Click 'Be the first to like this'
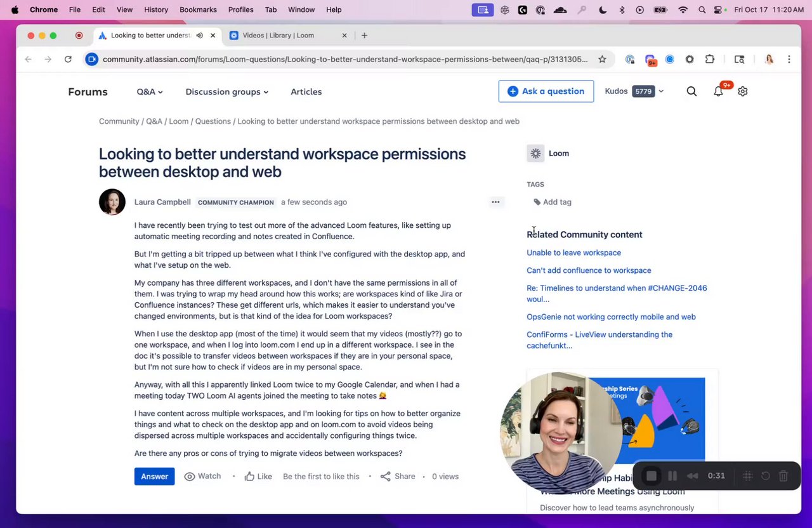 [321, 476]
